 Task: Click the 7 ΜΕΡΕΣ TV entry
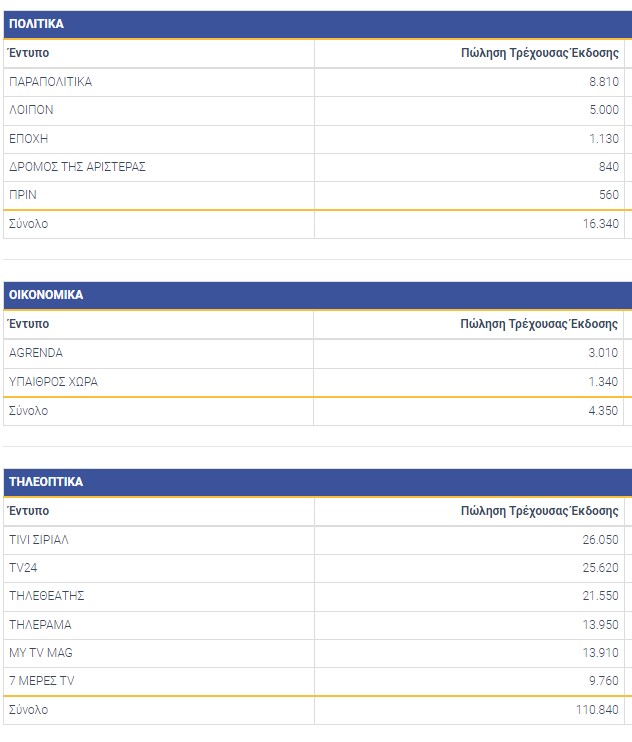pos(41,681)
